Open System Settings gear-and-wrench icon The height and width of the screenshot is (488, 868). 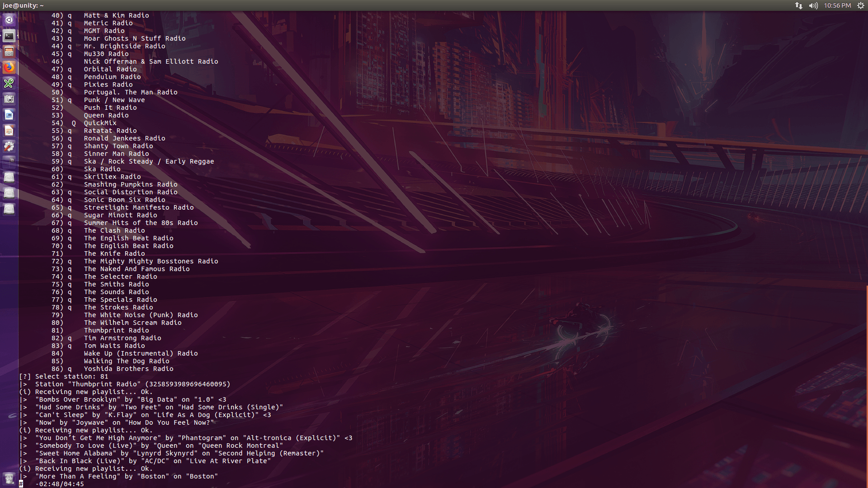pos(9,146)
